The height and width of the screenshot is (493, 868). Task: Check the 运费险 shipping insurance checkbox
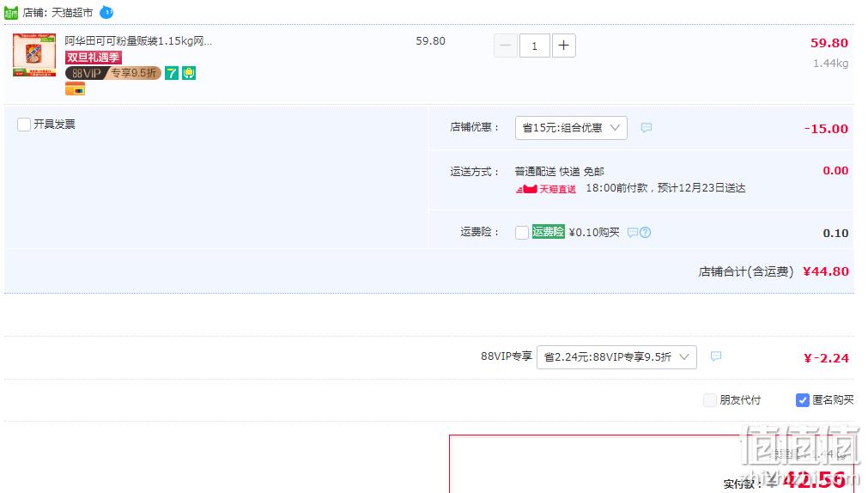[x=521, y=233]
